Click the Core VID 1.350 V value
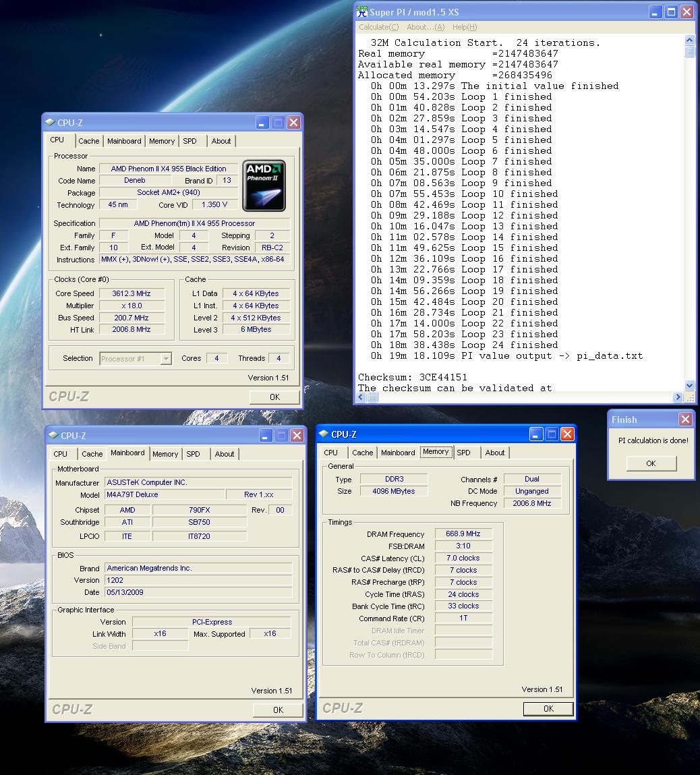 (214, 204)
